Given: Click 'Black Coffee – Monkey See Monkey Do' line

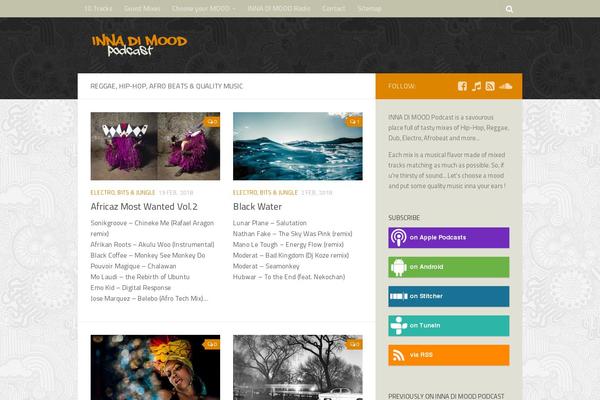Looking at the screenshot, I should tap(148, 255).
